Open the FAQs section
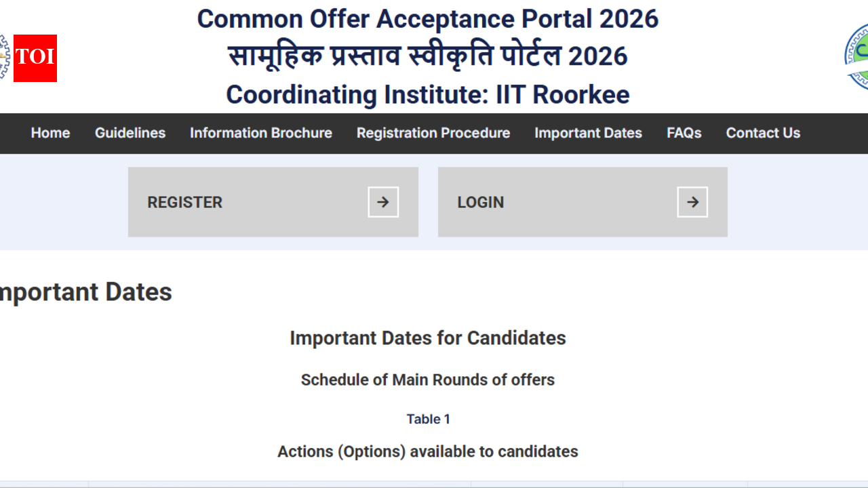The height and width of the screenshot is (488, 868). click(x=684, y=133)
